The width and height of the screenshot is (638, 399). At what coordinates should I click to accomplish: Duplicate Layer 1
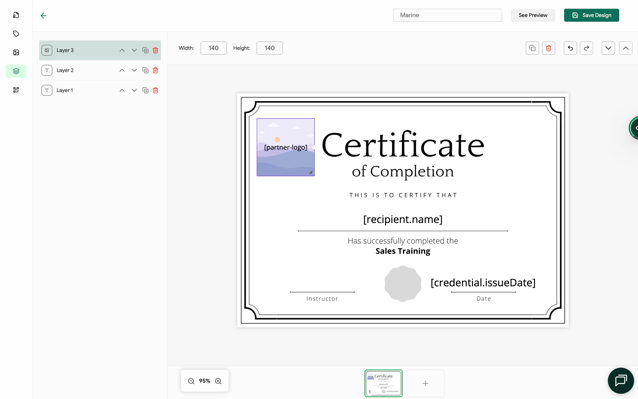coord(145,90)
